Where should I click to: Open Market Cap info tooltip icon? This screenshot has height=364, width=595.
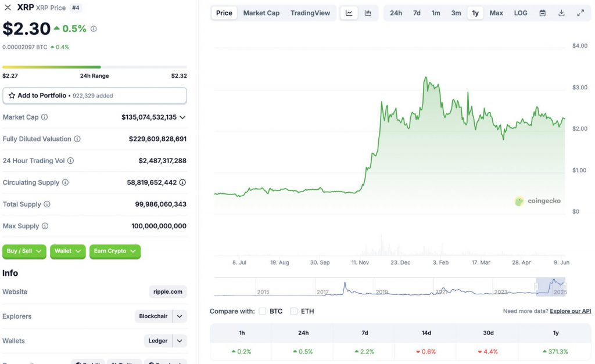44,117
